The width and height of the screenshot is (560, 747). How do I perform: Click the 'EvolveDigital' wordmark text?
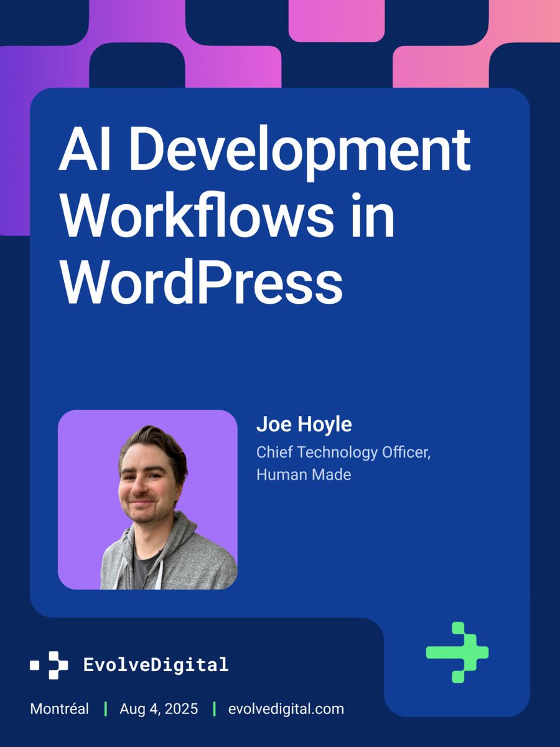pyautogui.click(x=156, y=664)
